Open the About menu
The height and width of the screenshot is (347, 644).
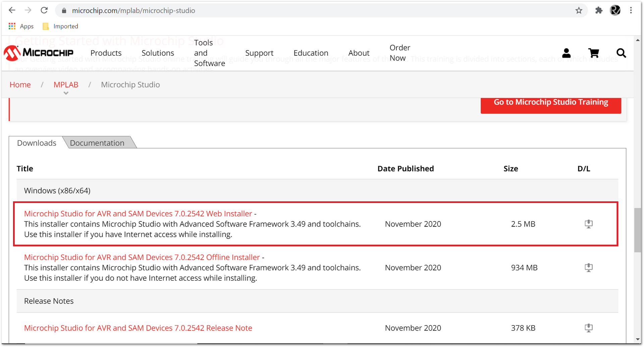coord(359,53)
